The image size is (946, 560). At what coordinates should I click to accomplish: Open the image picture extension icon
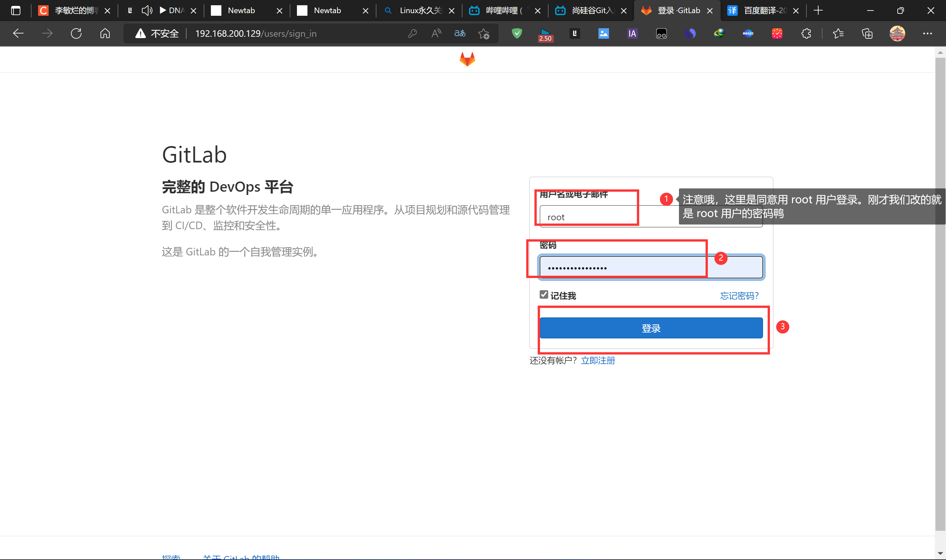604,33
